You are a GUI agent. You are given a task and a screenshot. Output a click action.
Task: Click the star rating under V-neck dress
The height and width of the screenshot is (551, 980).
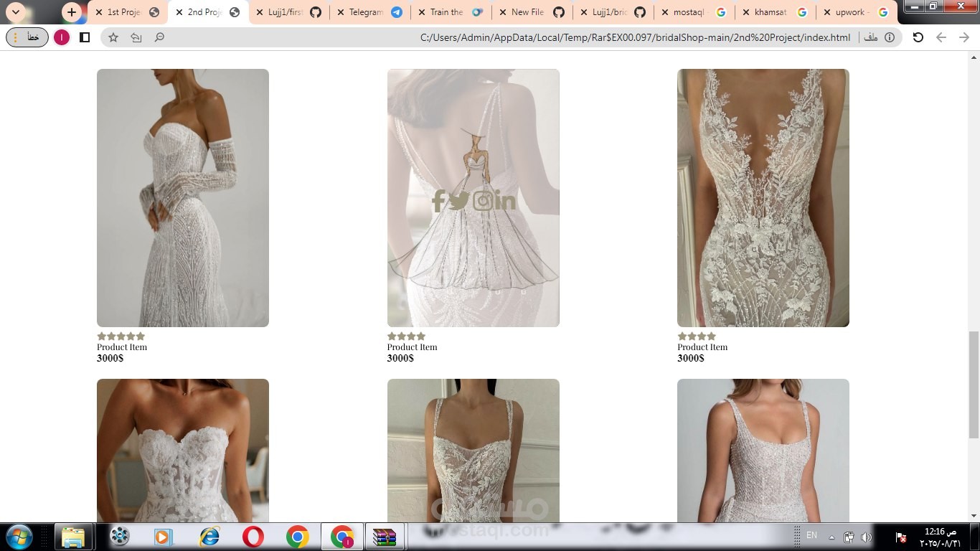coord(697,336)
